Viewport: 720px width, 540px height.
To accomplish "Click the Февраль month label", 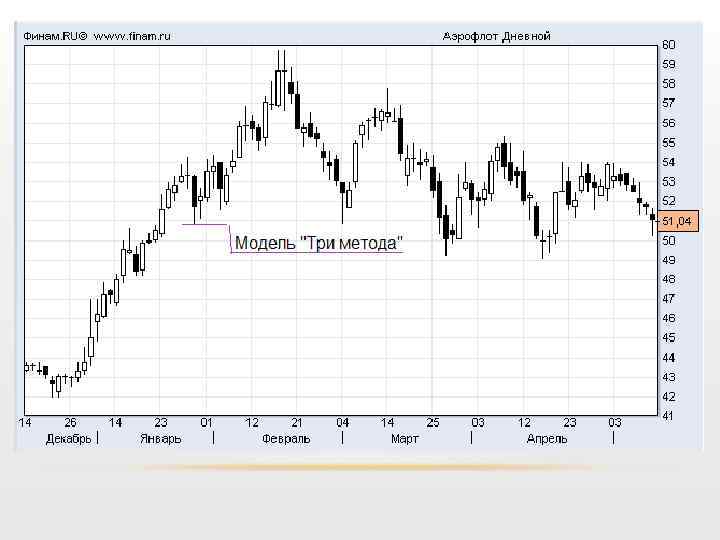I will pyautogui.click(x=286, y=439).
